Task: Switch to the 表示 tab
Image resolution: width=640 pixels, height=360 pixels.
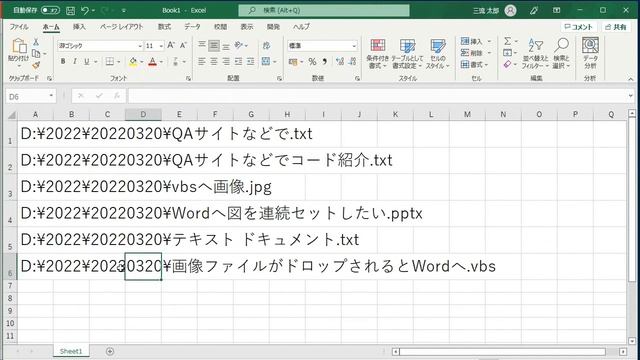Action: click(247, 27)
